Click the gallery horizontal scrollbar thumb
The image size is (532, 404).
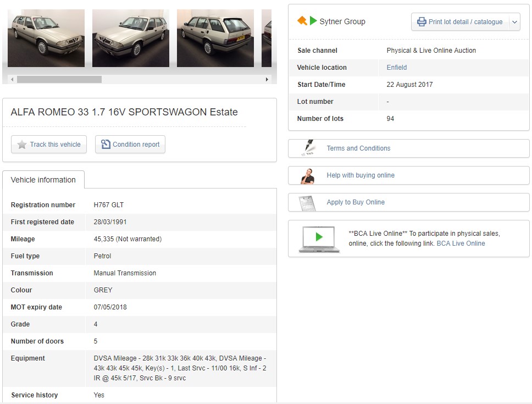[59, 79]
